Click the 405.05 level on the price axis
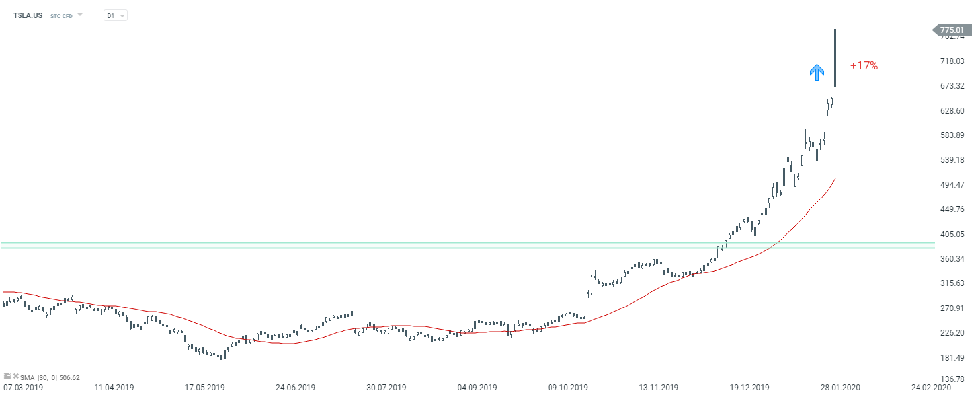The width and height of the screenshot is (980, 399). (x=953, y=234)
